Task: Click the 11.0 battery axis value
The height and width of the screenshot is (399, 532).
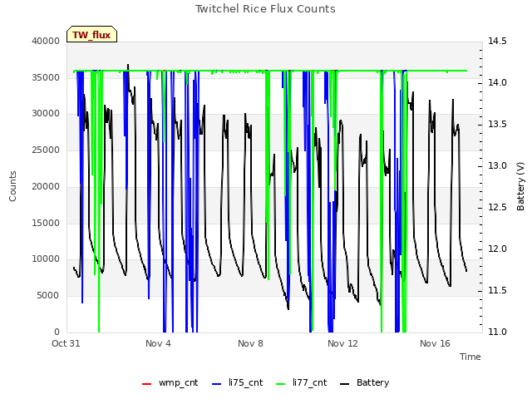Action: (497, 332)
